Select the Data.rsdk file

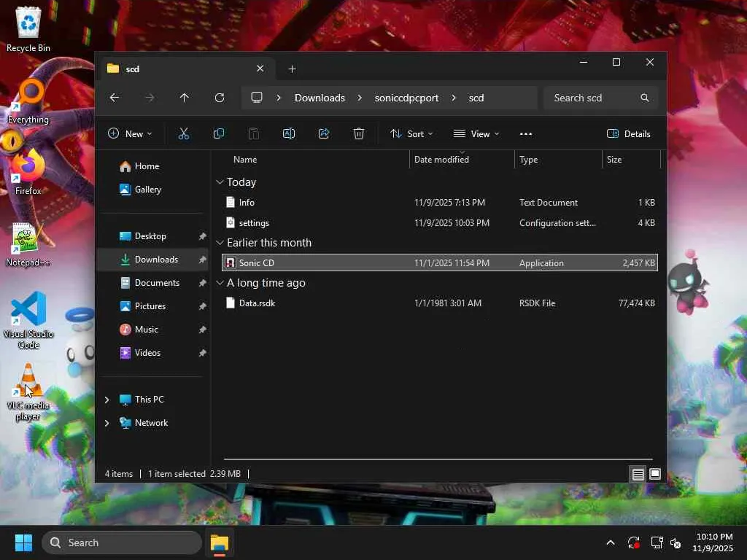click(x=440, y=303)
